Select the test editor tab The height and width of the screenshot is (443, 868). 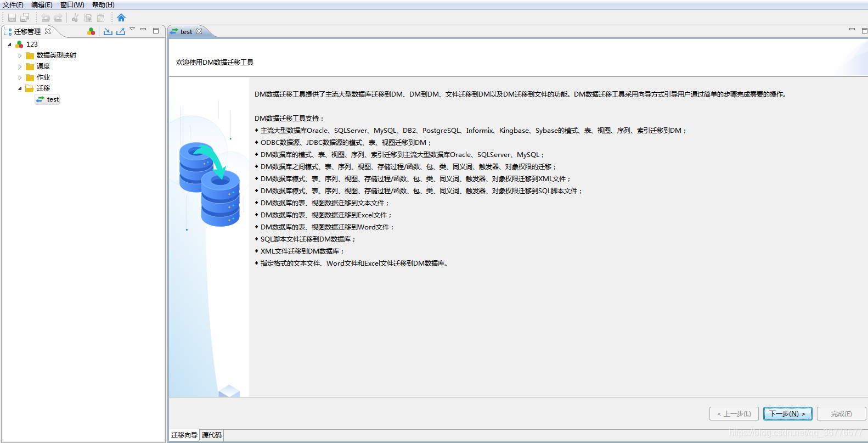(186, 32)
